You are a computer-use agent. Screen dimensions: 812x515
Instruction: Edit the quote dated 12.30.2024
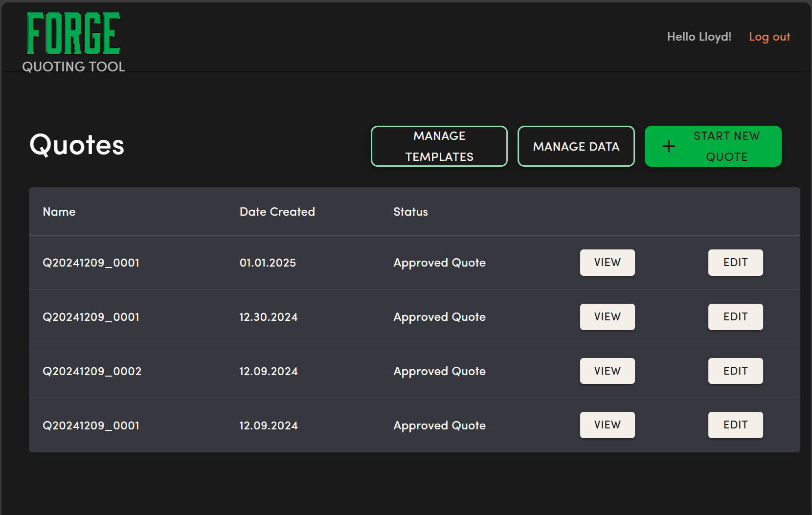(735, 317)
